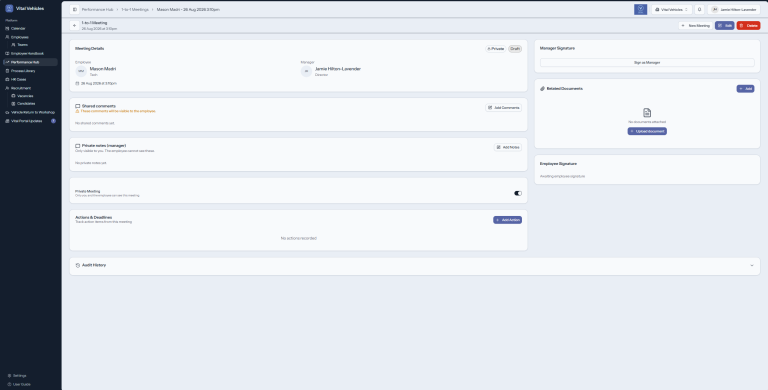Click 'Awaiting employee signature' text

(x=562, y=176)
